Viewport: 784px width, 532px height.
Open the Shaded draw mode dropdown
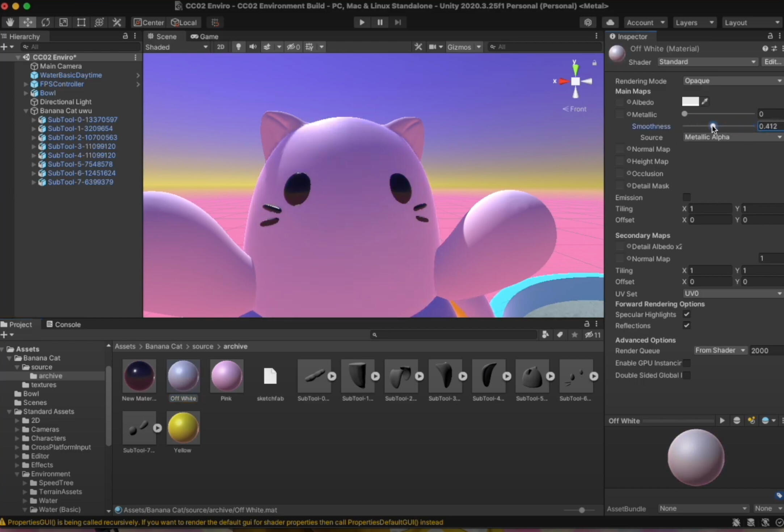tap(176, 47)
